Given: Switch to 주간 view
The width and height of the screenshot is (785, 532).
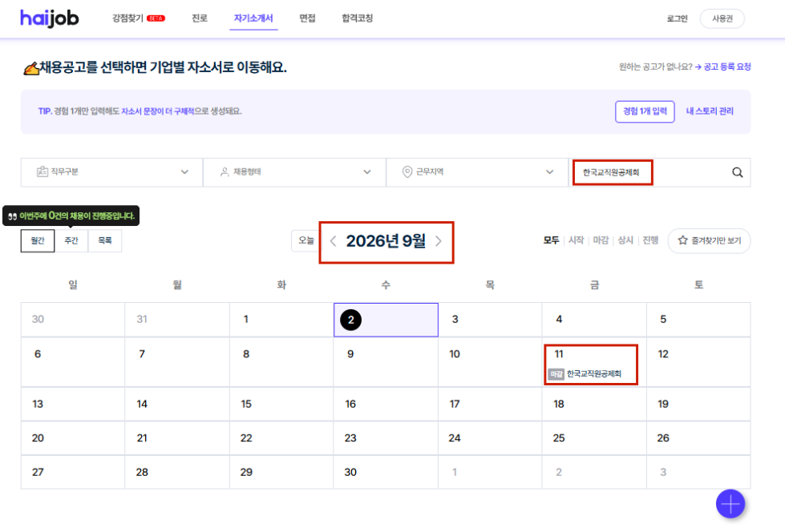Looking at the screenshot, I should [x=71, y=240].
